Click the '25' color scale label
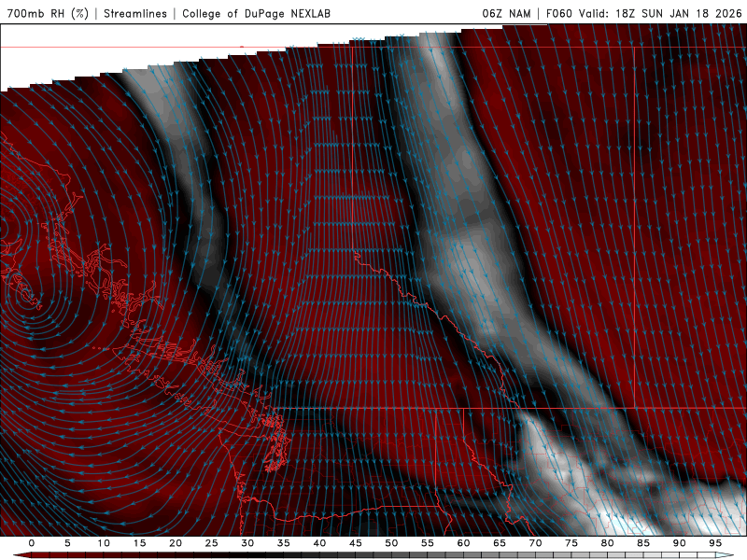Viewport: 747px width, 560px height. point(212,543)
